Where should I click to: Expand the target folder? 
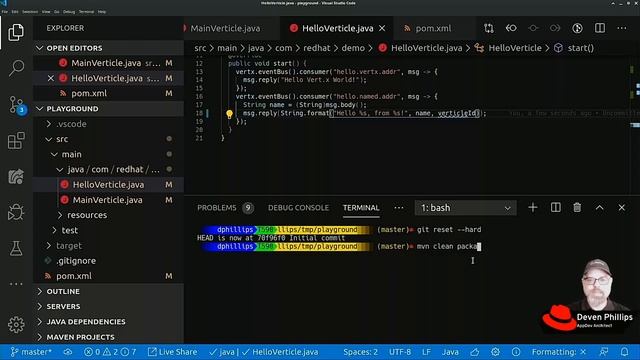pos(109,245)
